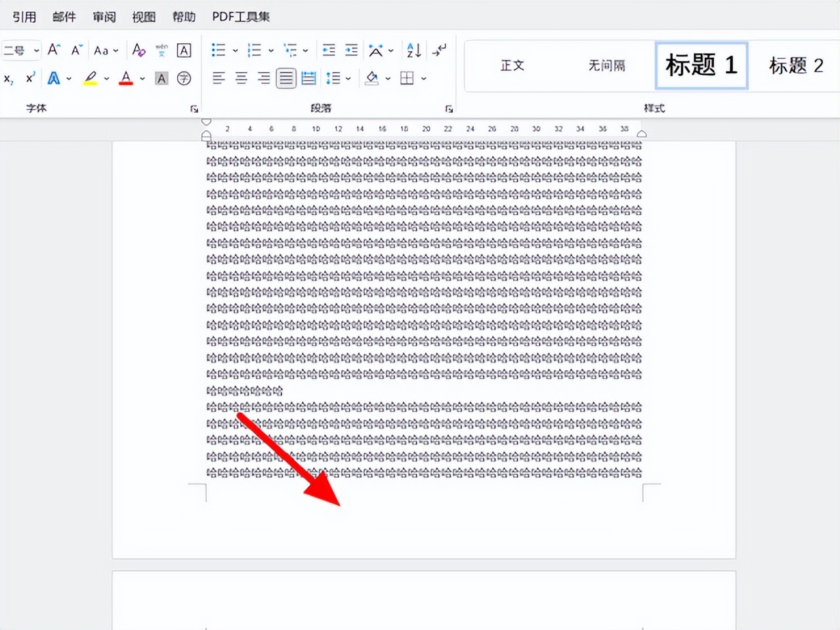Toggle subscript formatting
840x630 pixels.
coord(8,79)
